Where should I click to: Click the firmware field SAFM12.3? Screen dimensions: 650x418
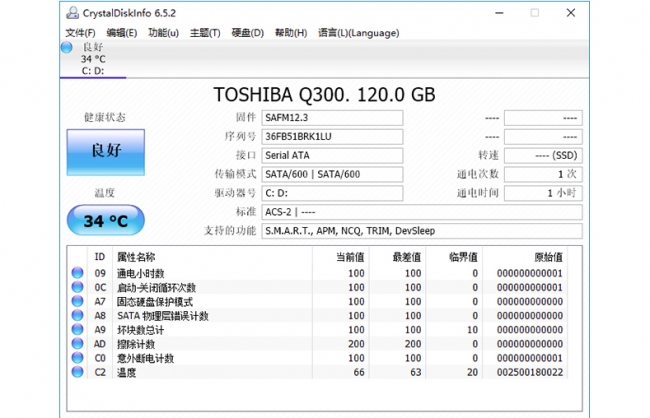tap(332, 118)
